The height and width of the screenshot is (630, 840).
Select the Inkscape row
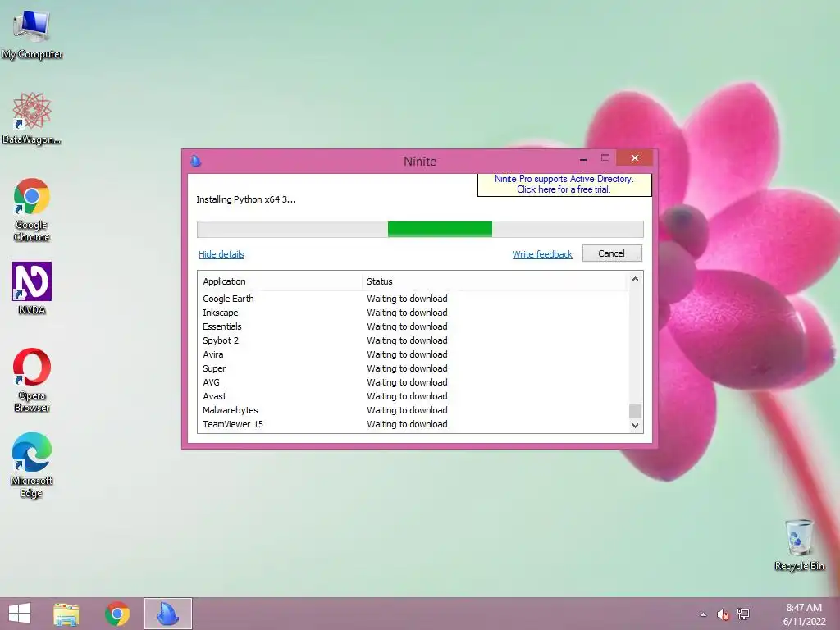click(x=413, y=313)
